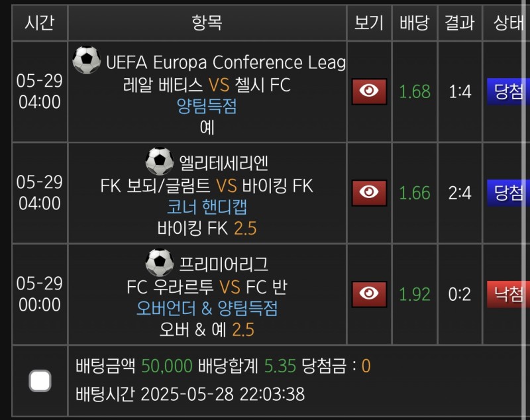
Task: Click the 1.92 odds value
Action: click(x=415, y=294)
